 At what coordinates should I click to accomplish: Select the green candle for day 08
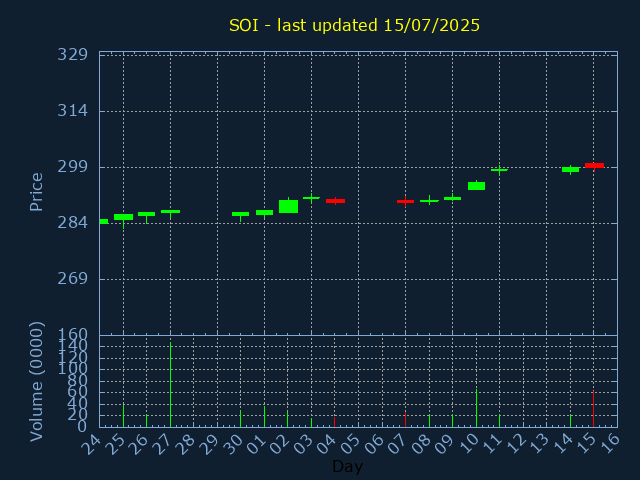429,201
